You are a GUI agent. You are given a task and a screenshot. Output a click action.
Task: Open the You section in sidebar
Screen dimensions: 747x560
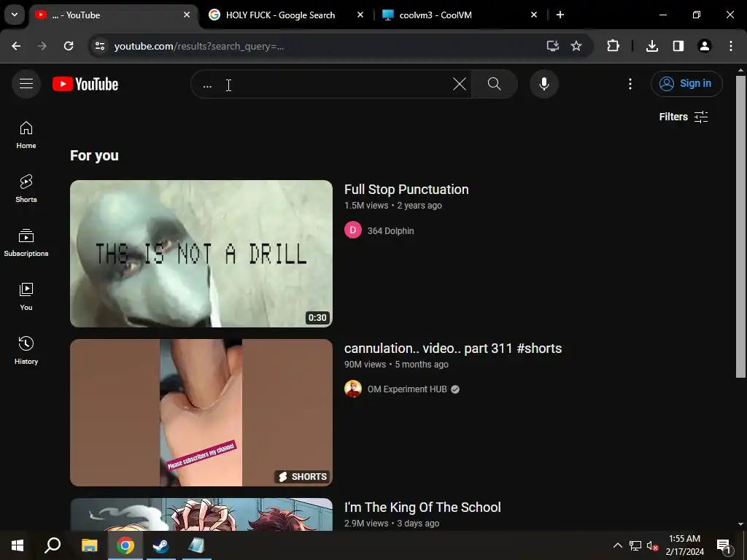tap(26, 297)
